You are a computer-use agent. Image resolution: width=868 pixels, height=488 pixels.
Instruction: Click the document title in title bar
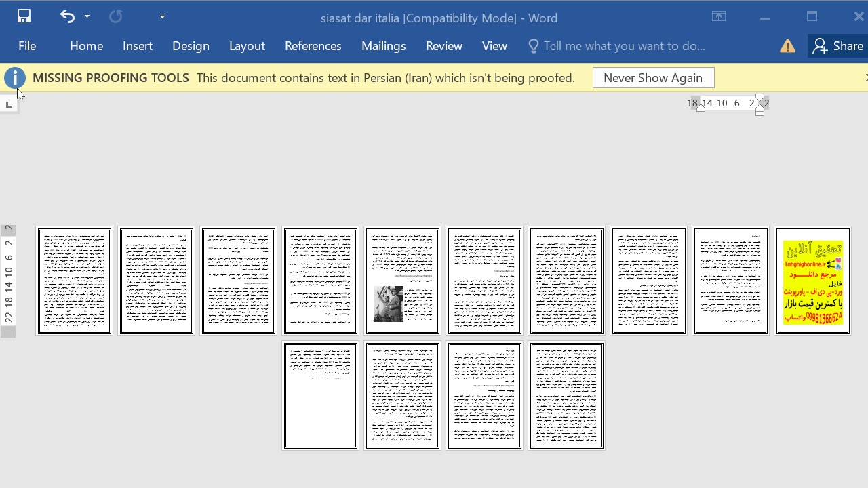[x=439, y=18]
